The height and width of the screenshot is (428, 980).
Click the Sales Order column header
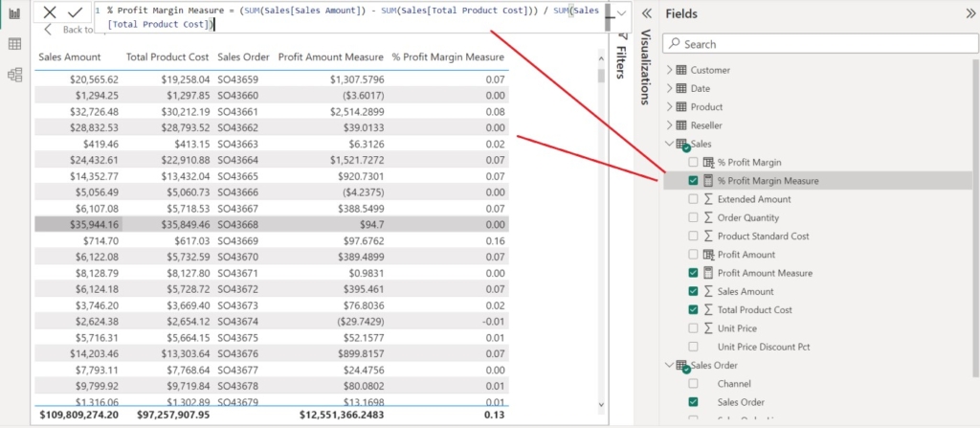(243, 57)
